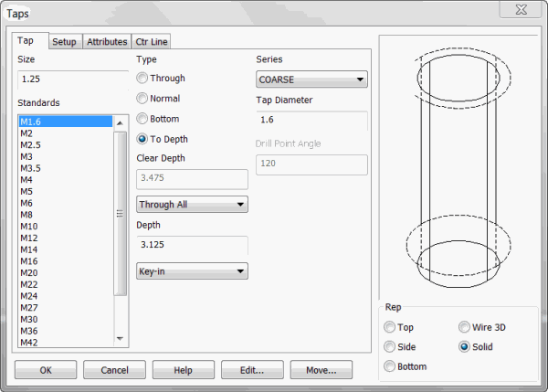The image size is (548, 392).
Task: Select the Normal type radio button
Action: (142, 99)
